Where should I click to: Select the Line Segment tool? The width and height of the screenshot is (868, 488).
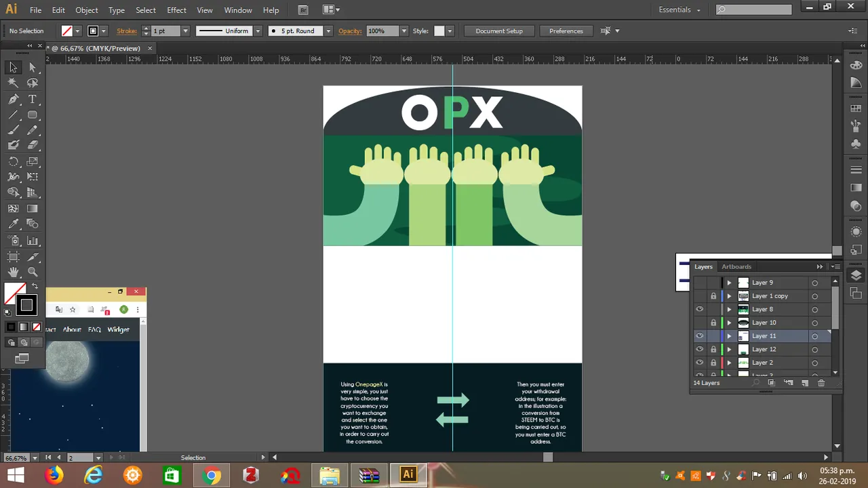click(x=13, y=115)
